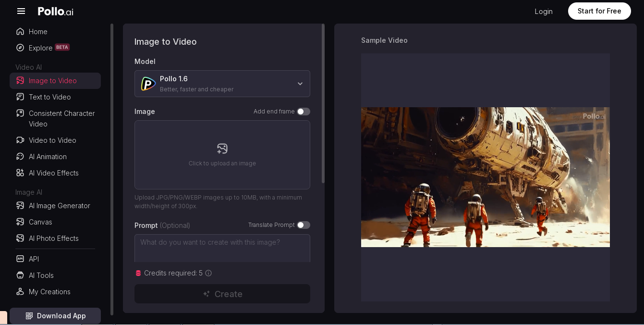Click the Canvas sidebar icon

[20, 222]
